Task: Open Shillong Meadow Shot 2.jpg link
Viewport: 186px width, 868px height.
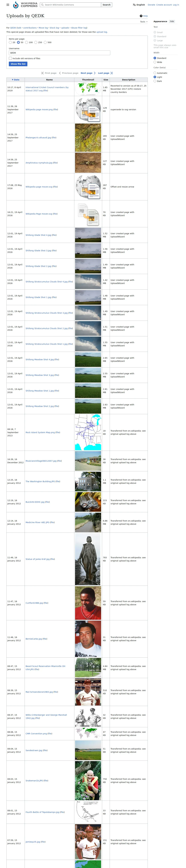Action: coord(40,406)
